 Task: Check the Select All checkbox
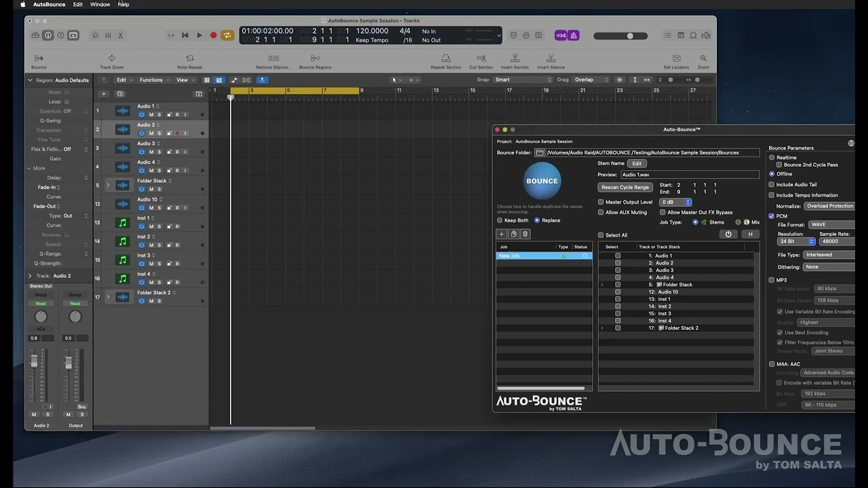click(601, 235)
